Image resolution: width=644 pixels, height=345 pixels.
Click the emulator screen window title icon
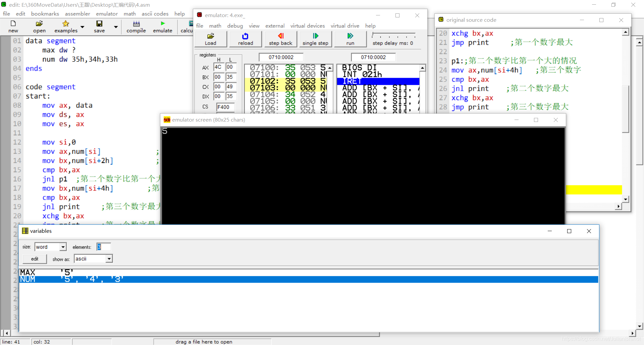click(x=167, y=120)
